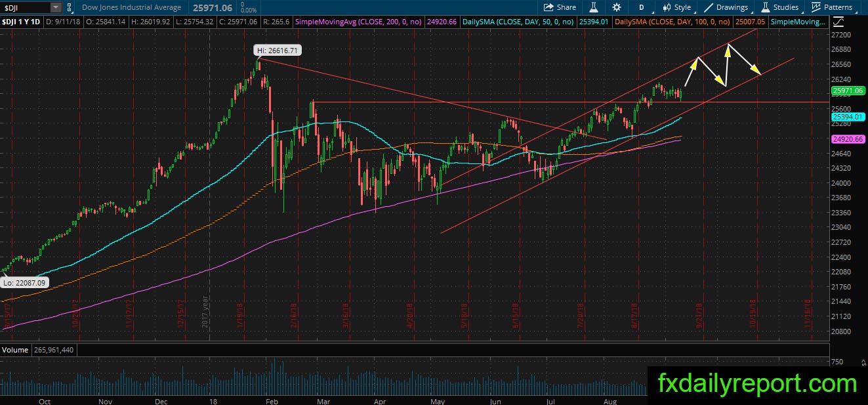The width and height of the screenshot is (868, 405).
Task: Click the link-color clipboard icon beside the symbol box
Action: coord(70,7)
